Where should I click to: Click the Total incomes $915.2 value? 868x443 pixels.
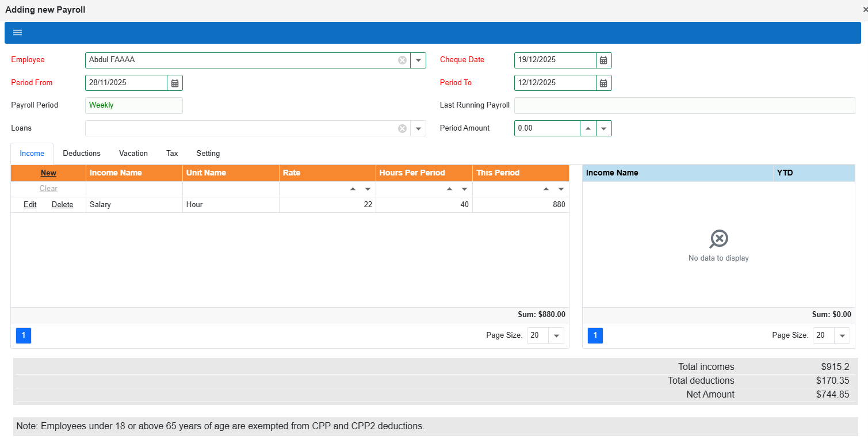pyautogui.click(x=835, y=367)
